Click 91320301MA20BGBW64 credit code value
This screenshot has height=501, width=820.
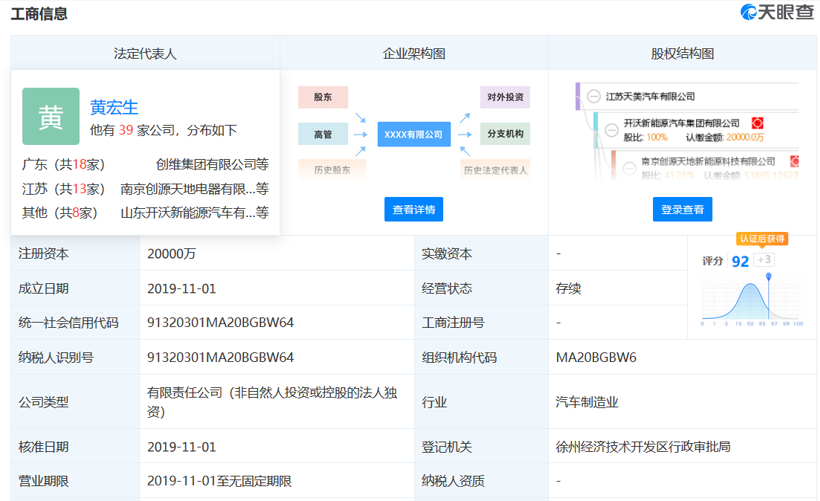(220, 323)
